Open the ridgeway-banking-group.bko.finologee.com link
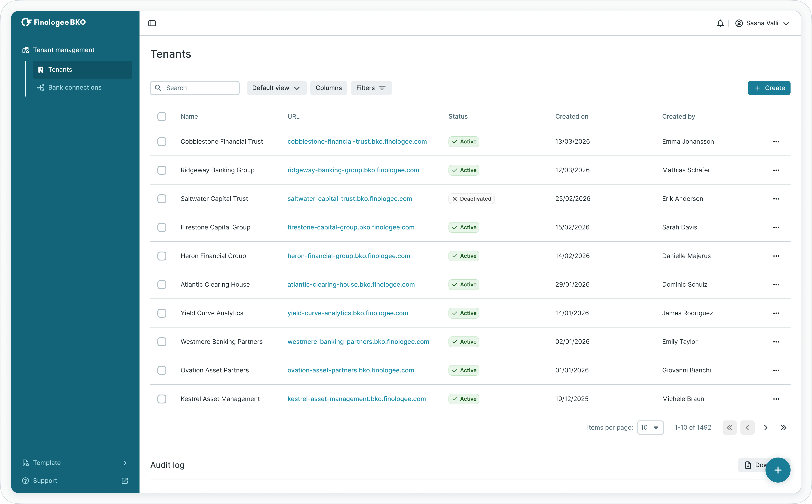The image size is (812, 504). point(353,170)
